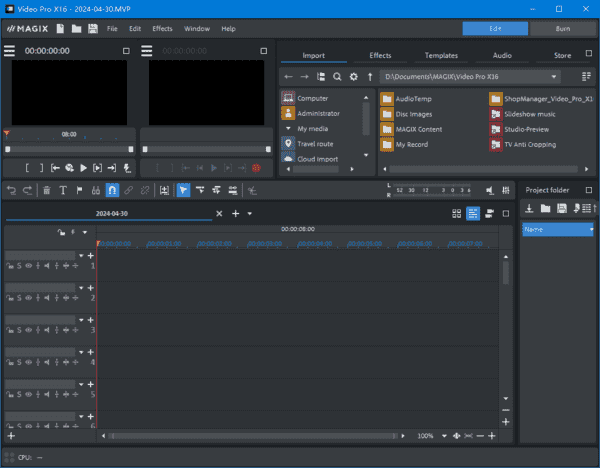This screenshot has width=600, height=468.
Task: Change media pool list view icon
Action: coord(586,77)
